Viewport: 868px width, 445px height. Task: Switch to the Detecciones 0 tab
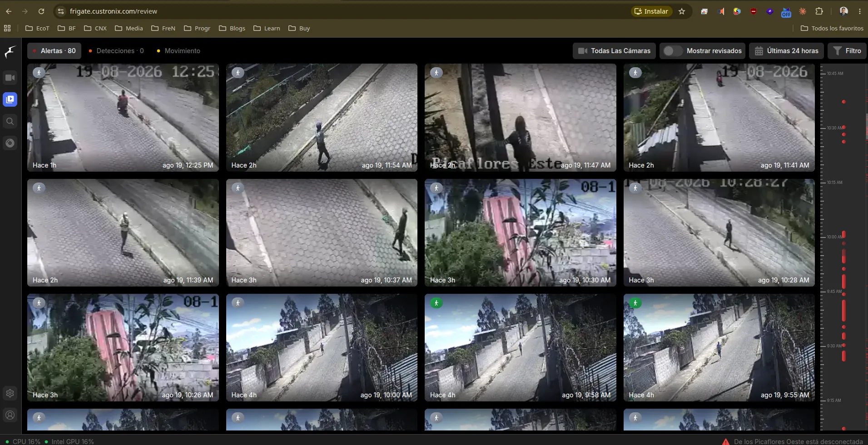pyautogui.click(x=116, y=51)
